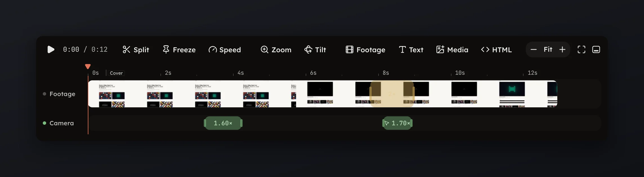Select the Split scissors tool
The height and width of the screenshot is (177, 644).
(x=136, y=49)
